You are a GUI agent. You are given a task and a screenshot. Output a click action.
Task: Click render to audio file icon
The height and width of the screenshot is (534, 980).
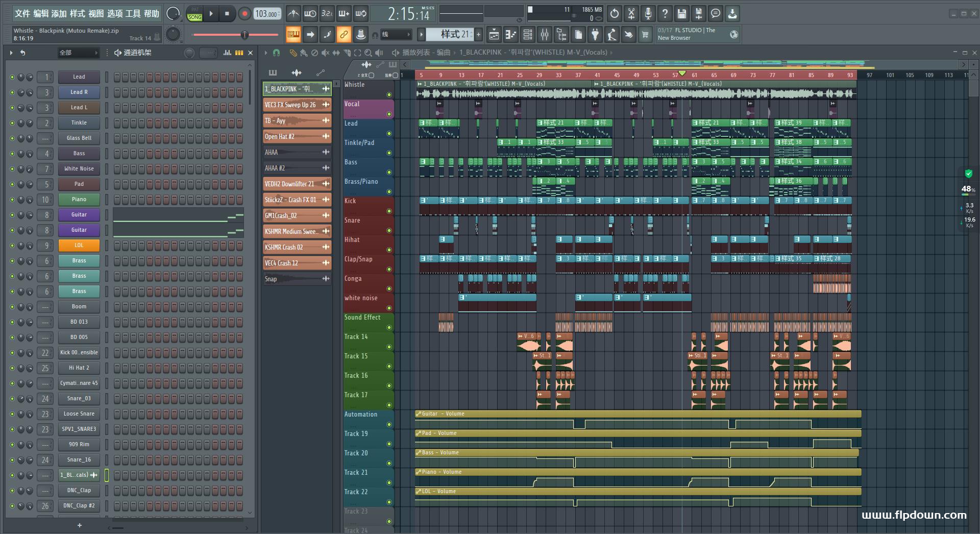coord(699,14)
